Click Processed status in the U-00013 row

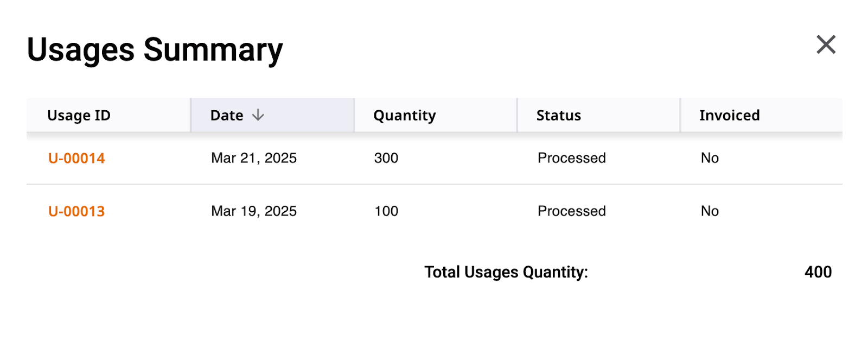(572, 211)
